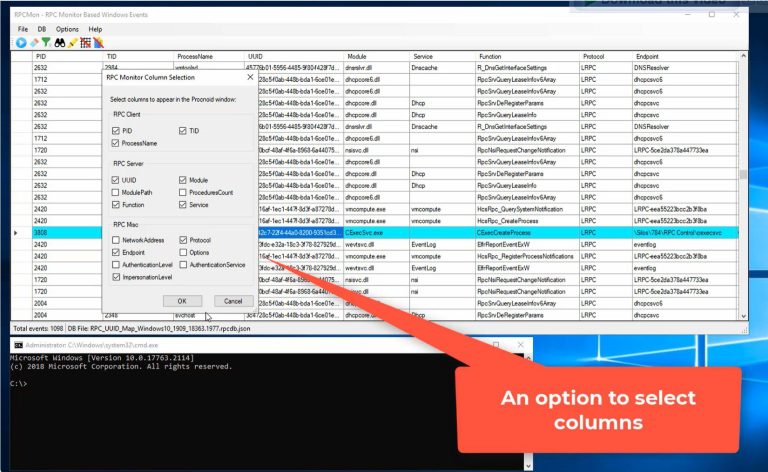This screenshot has width=768, height=472.
Task: Uncheck the PID checkbox
Action: click(x=116, y=131)
